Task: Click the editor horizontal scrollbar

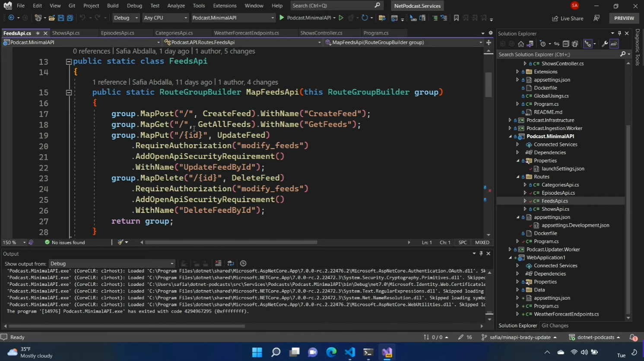Action: click(x=231, y=242)
